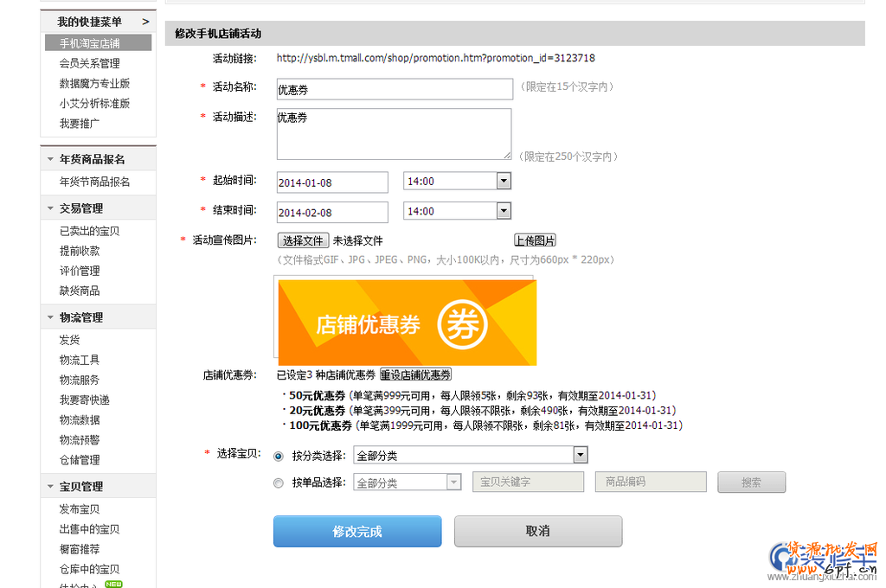Image resolution: width=886 pixels, height=588 pixels.
Task: Open the 起始时间 hour dropdown
Action: [x=503, y=182]
